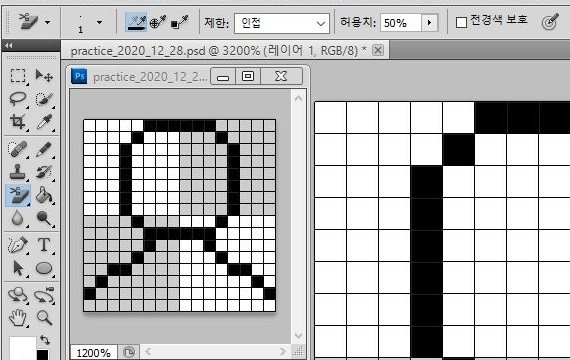Screen dimensions: 570x360
Task: Select the Path Selection tool
Action: [x=18, y=268]
